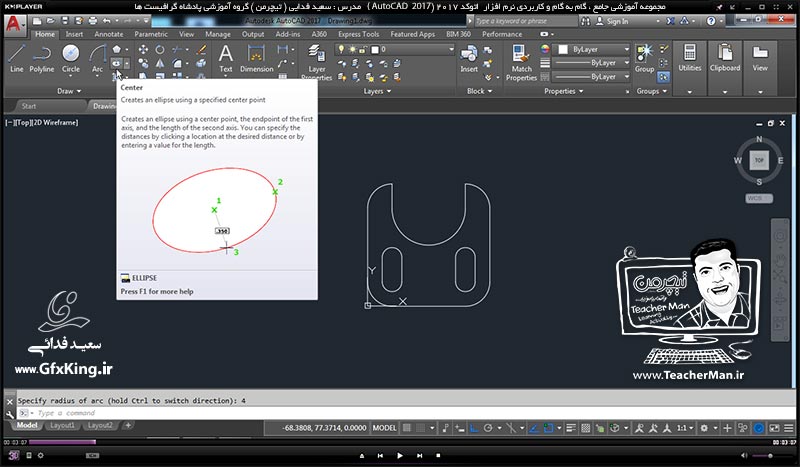This screenshot has height=467, width=800.
Task: Click the Match Properties tool
Action: (x=521, y=62)
